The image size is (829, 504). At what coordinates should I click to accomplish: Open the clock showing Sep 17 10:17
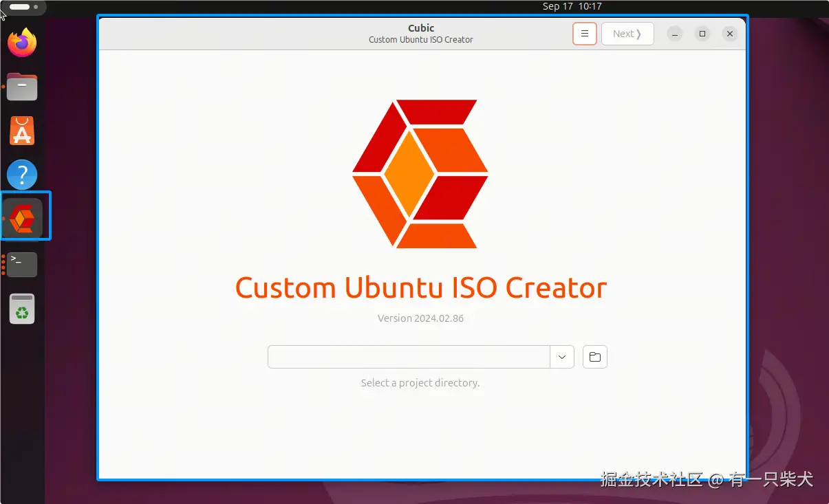(x=572, y=6)
